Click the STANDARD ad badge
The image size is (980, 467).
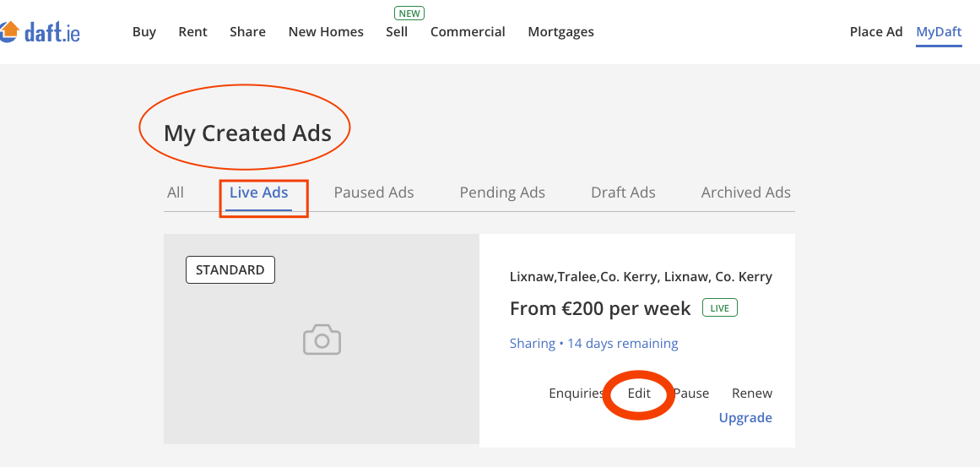pos(230,270)
